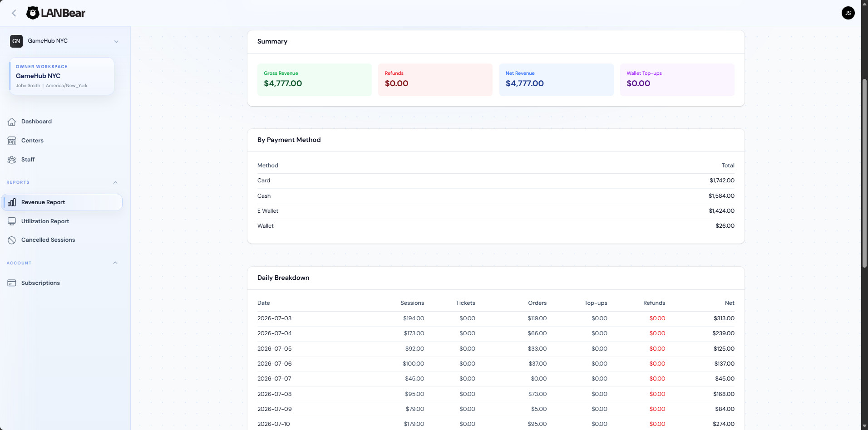Screen dimensions: 868x430
Task: Click the 2026-07-08 date row
Action: (496, 394)
